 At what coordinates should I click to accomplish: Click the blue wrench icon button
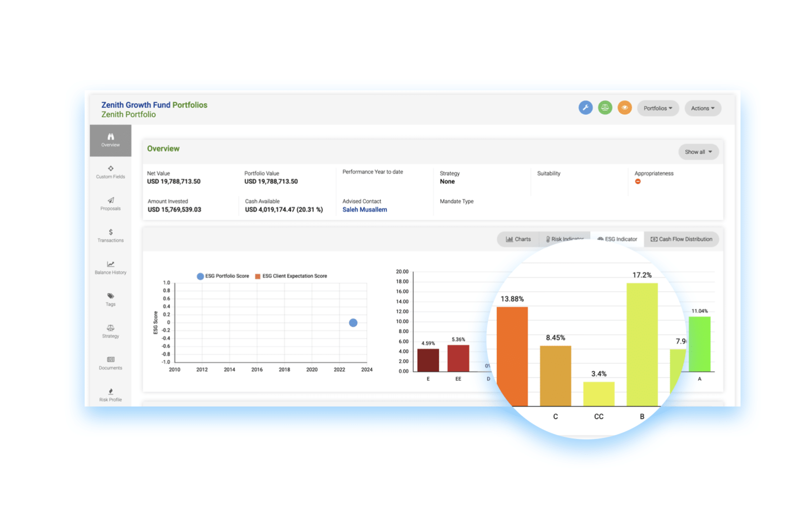click(586, 108)
